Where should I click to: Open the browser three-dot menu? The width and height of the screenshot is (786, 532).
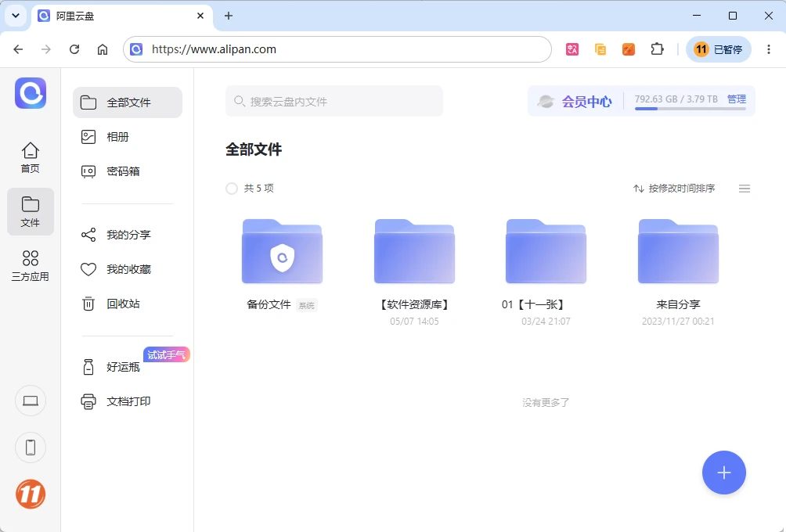tap(769, 49)
